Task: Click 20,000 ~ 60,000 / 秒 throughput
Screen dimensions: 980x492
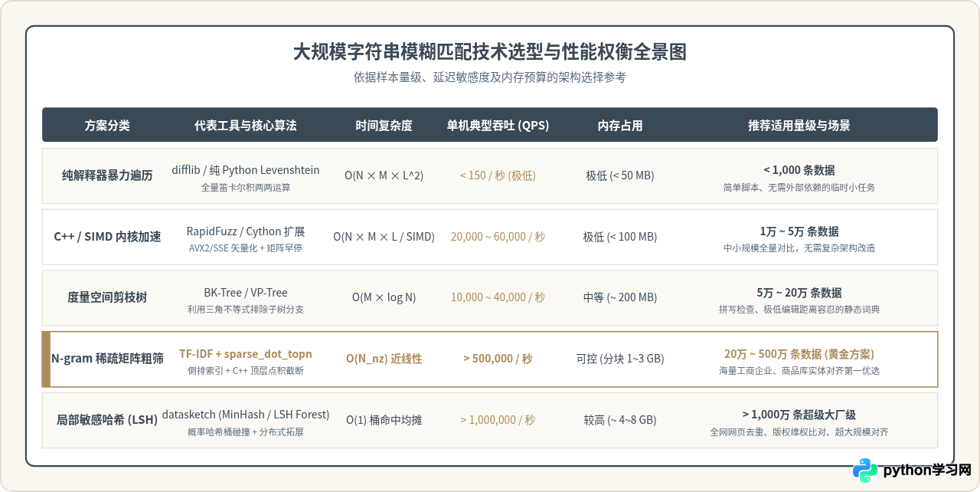Action: tap(498, 237)
